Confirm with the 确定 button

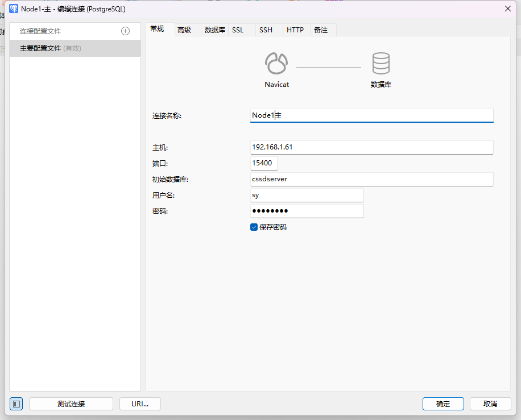[x=443, y=404]
